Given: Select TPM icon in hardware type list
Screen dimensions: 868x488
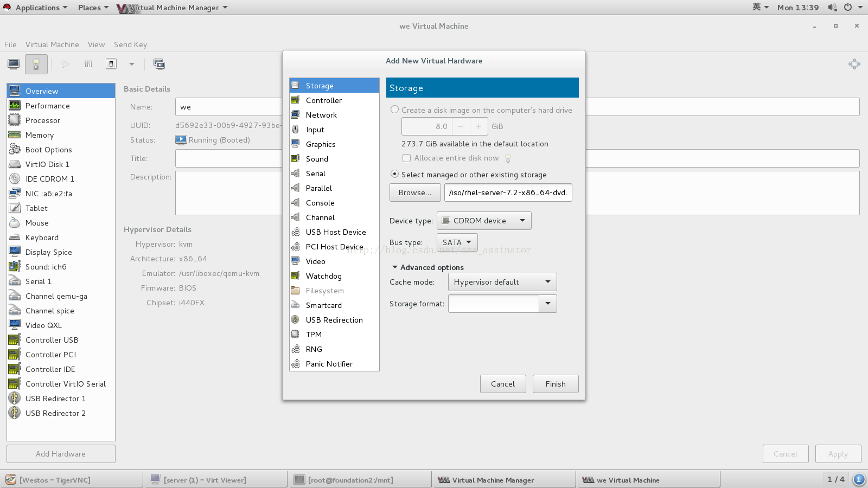Looking at the screenshot, I should (296, 334).
